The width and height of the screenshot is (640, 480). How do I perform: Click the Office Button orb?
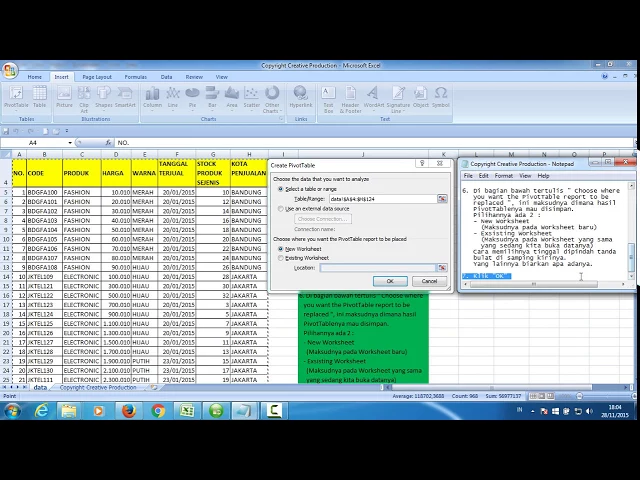click(x=10, y=70)
